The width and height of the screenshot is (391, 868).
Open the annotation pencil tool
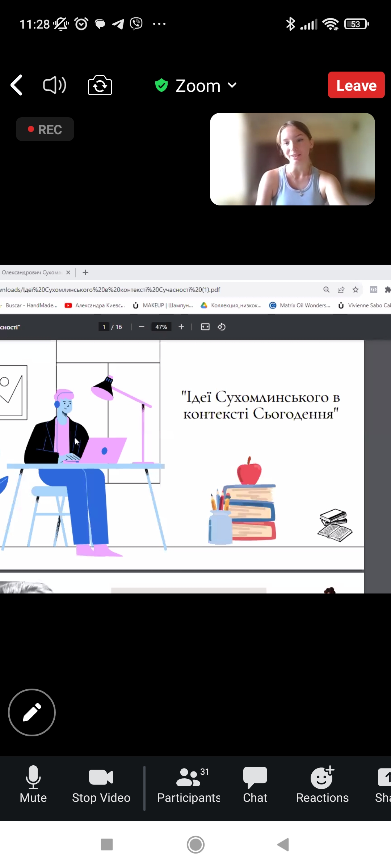point(32,712)
